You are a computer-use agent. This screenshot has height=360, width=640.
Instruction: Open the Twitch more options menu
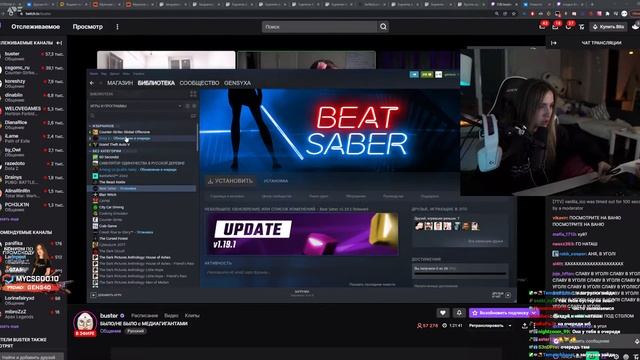click(117, 27)
